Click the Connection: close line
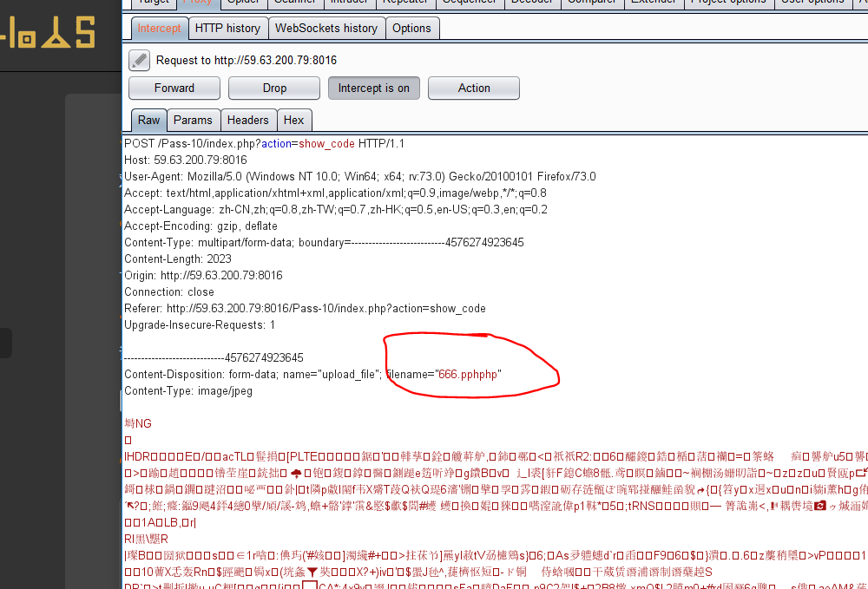868x589 pixels. pyautogui.click(x=169, y=292)
